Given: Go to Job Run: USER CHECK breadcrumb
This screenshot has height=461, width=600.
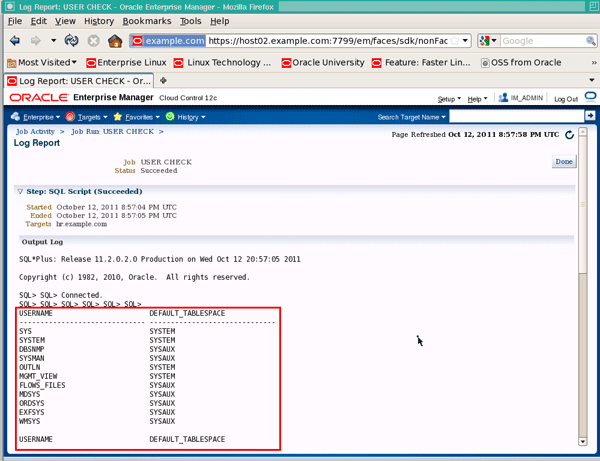Looking at the screenshot, I should (112, 132).
